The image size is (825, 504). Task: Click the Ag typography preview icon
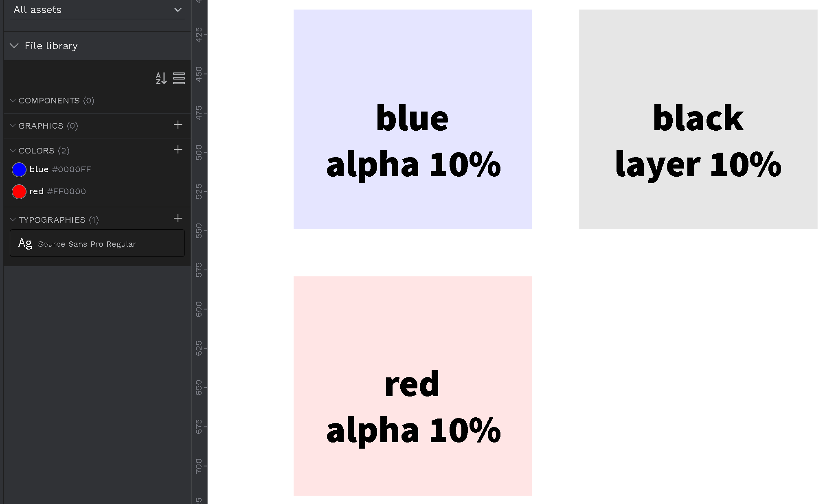[x=25, y=243]
